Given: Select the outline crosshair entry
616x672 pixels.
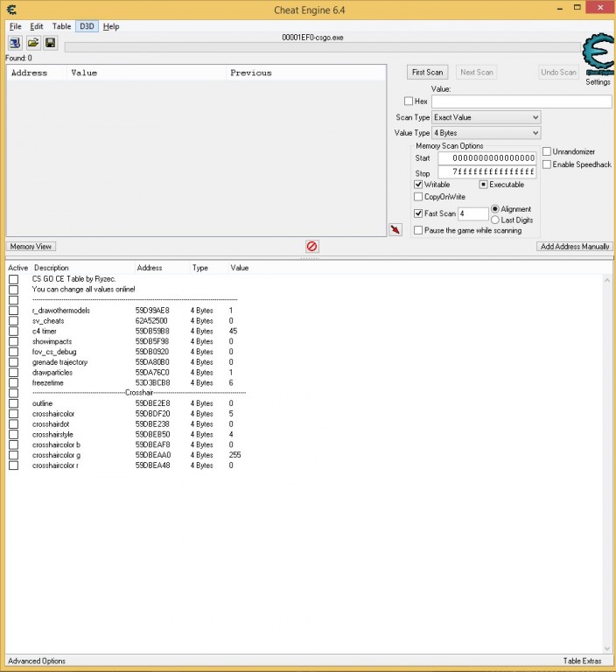Looking at the screenshot, I should pos(43,403).
